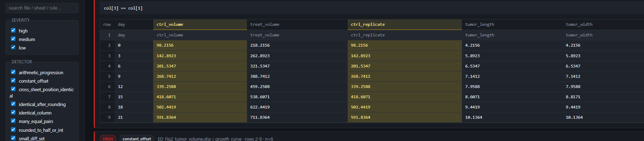The height and width of the screenshot is (141, 644).
Task: Click the treat_volume column header
Action: coord(297,24)
